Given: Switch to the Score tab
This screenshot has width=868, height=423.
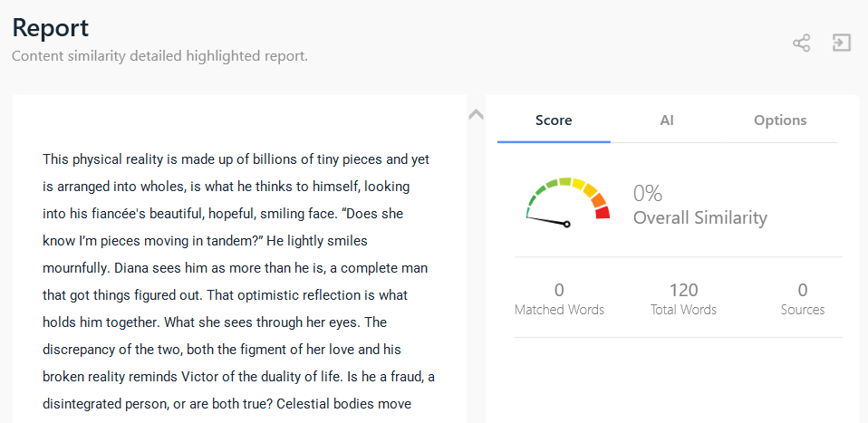Looking at the screenshot, I should coord(554,120).
